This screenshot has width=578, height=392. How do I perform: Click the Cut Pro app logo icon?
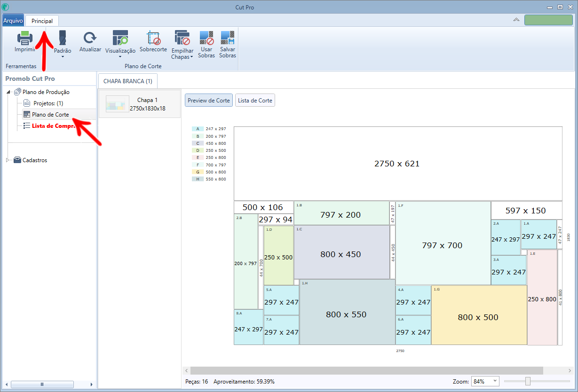[6, 7]
